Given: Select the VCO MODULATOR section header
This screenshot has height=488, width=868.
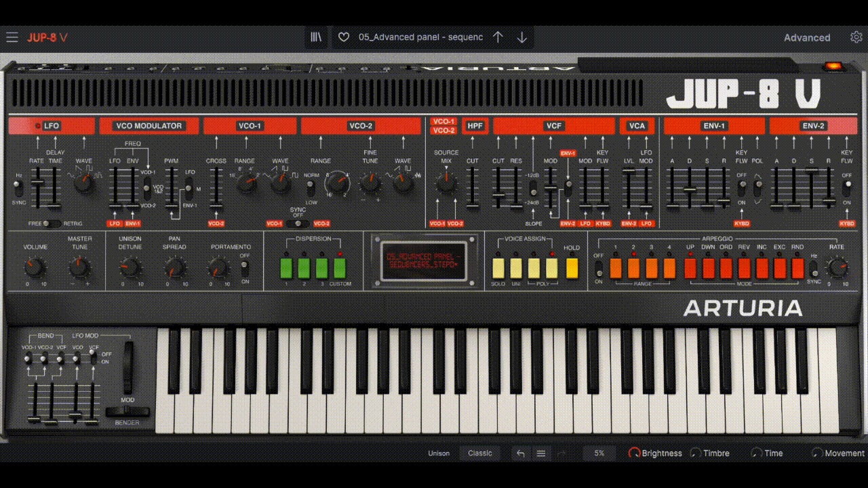Looking at the screenshot, I should pyautogui.click(x=149, y=125).
